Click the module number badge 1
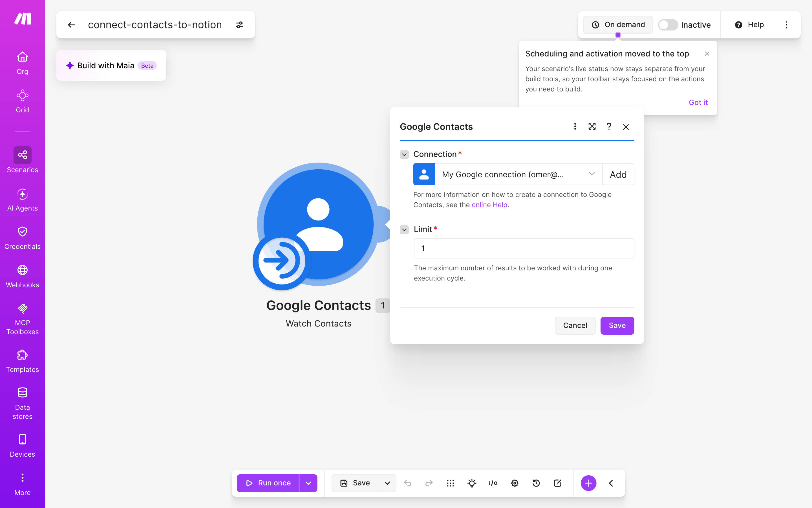 coord(383,305)
